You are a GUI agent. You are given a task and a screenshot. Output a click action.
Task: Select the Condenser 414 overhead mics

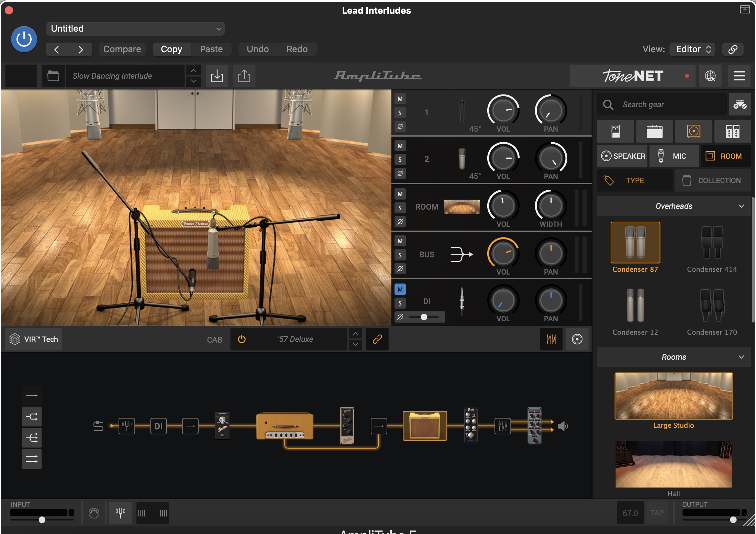(x=712, y=247)
